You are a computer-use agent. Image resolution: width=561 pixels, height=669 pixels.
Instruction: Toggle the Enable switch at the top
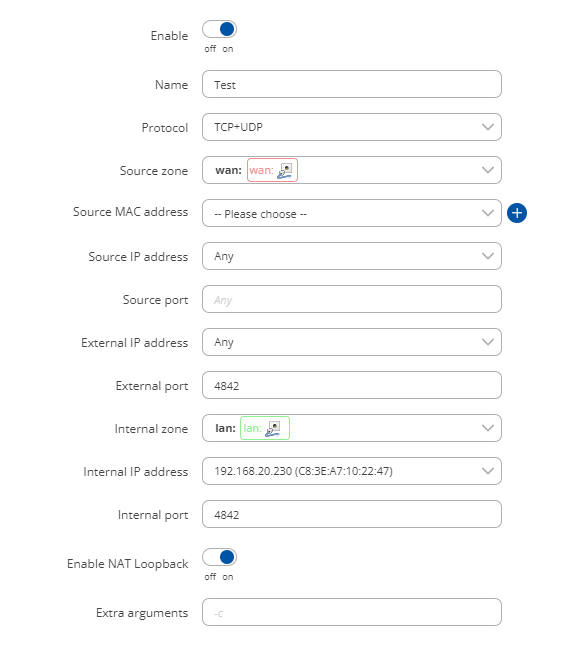click(219, 29)
